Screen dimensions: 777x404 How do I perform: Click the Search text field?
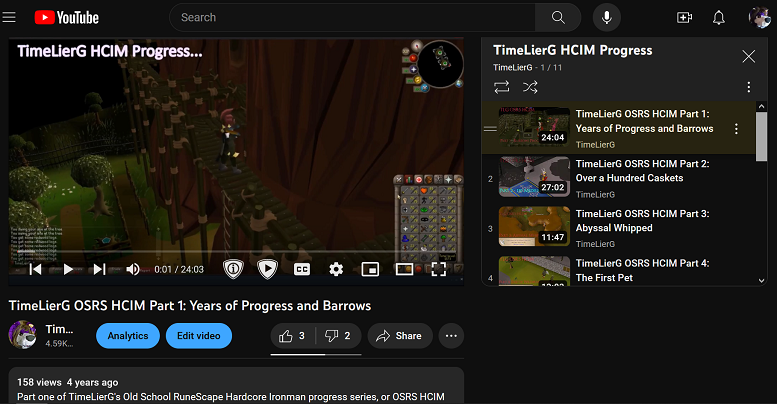tap(352, 17)
